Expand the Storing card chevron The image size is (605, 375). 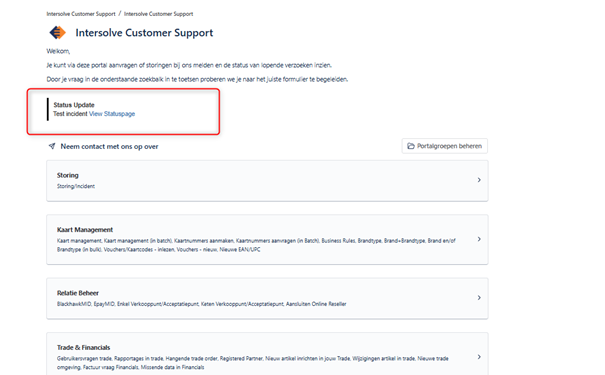(x=479, y=180)
